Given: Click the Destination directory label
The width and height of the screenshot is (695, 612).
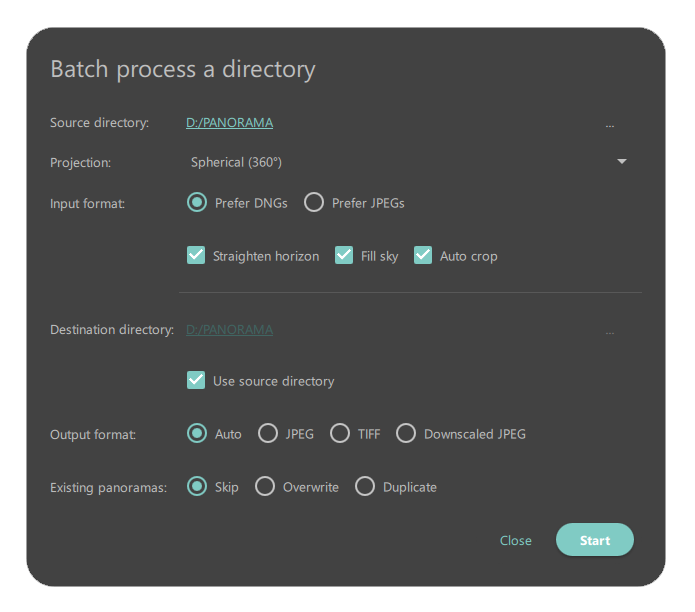Looking at the screenshot, I should click(x=112, y=330).
